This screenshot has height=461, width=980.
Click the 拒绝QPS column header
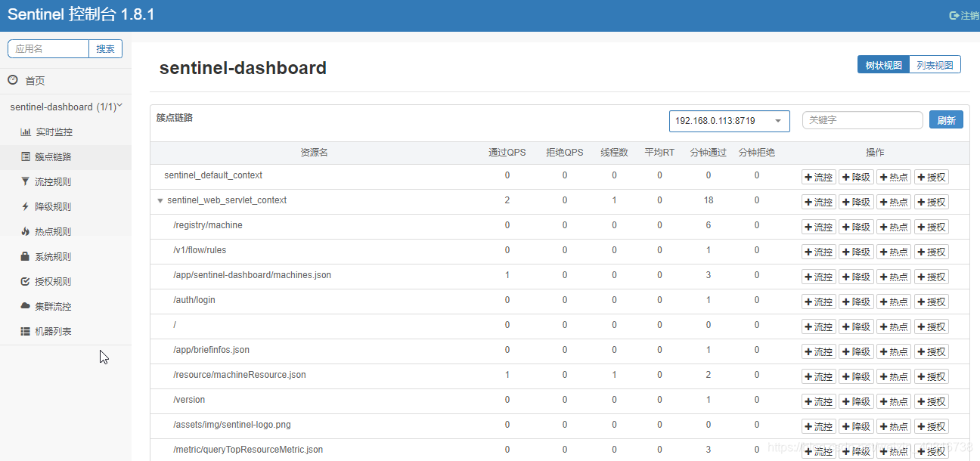pyautogui.click(x=565, y=153)
